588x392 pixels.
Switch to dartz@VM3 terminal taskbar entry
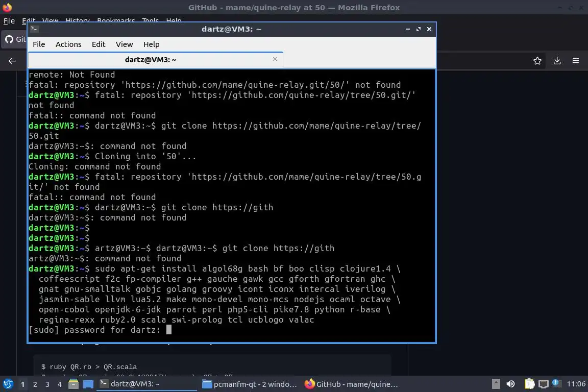146,384
